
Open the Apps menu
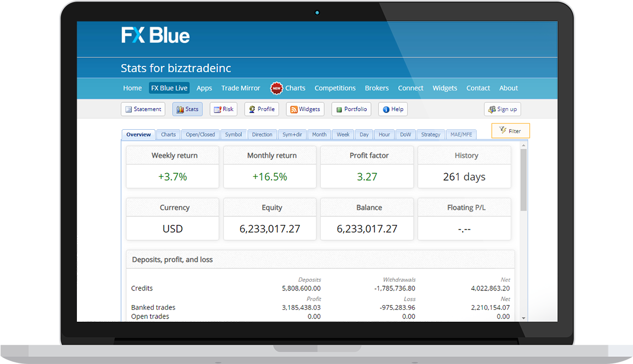[205, 88]
